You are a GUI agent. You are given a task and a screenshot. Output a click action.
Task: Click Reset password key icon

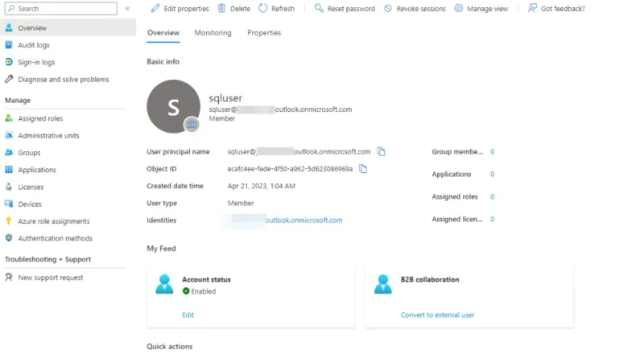tap(319, 9)
